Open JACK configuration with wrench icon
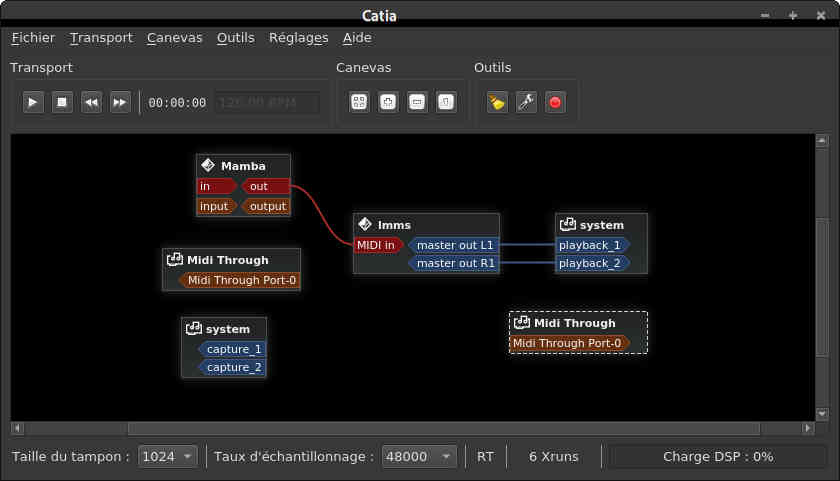The width and height of the screenshot is (840, 481). (x=526, y=102)
